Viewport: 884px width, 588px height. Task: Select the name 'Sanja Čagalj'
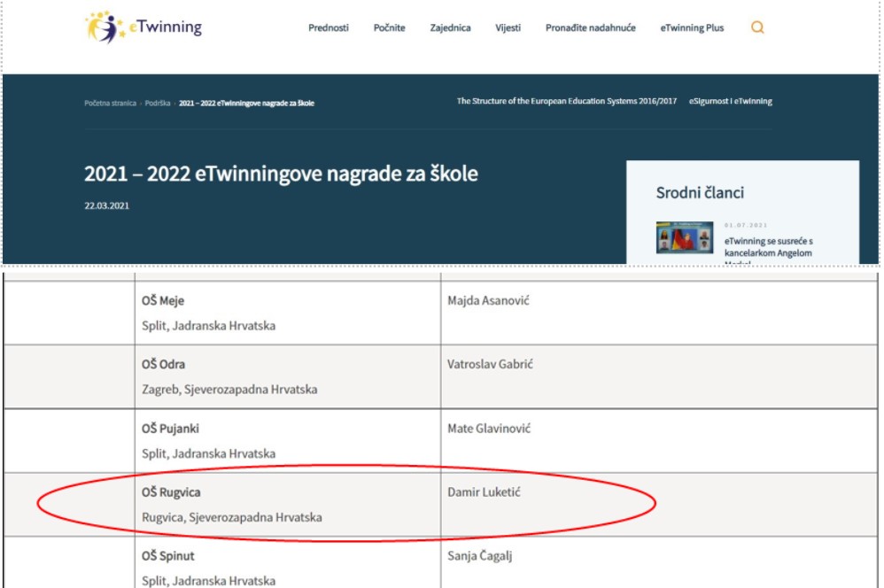click(x=480, y=556)
